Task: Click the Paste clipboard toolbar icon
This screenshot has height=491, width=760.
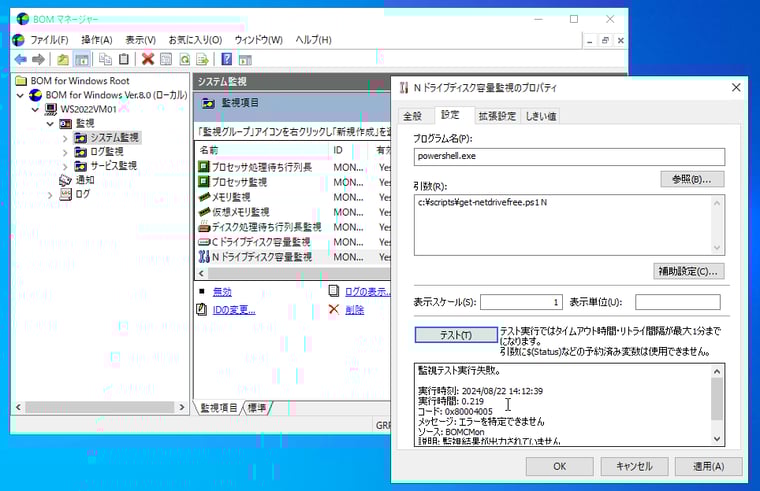Action: [124, 59]
